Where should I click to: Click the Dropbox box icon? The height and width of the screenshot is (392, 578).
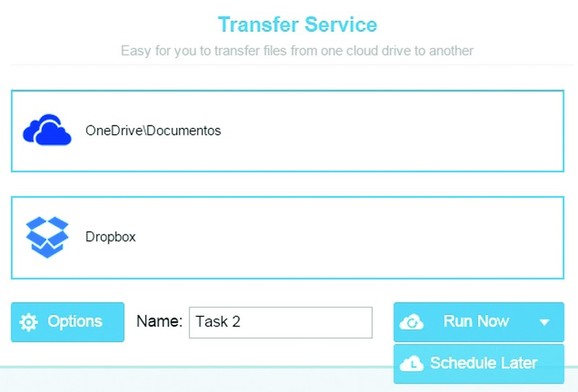tap(47, 237)
